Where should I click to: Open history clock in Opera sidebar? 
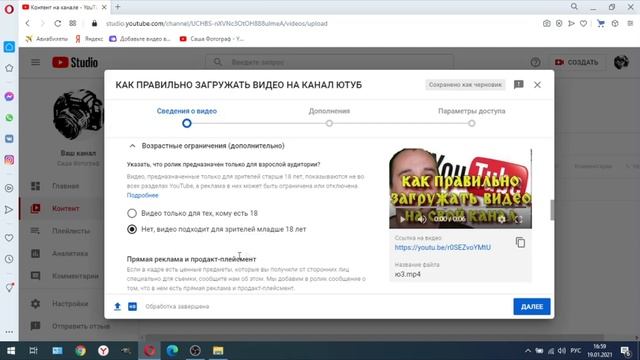9,259
